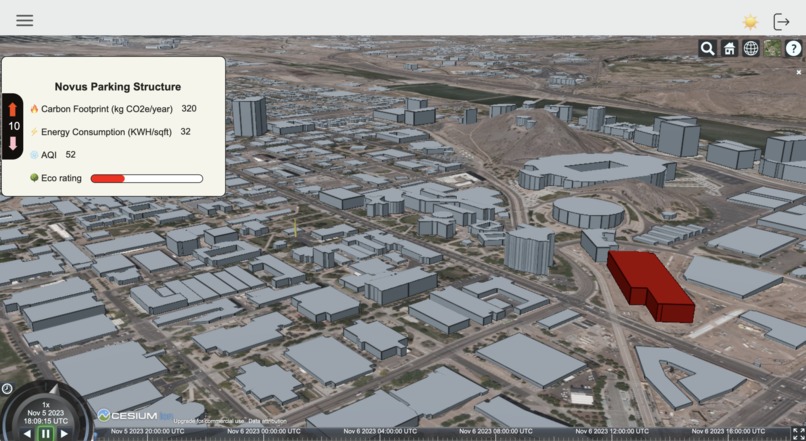
Task: Open the hamburger menu
Action: tap(25, 20)
